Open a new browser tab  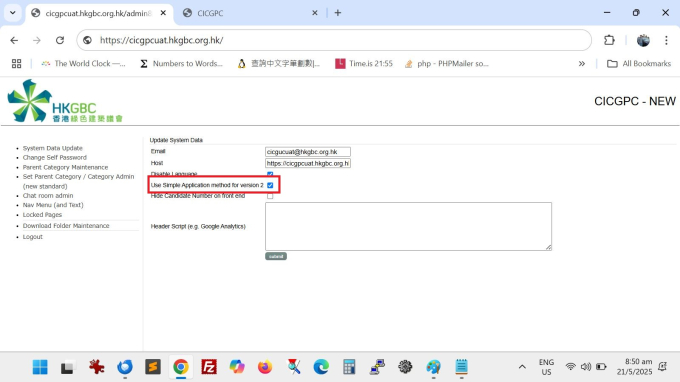[x=338, y=13]
